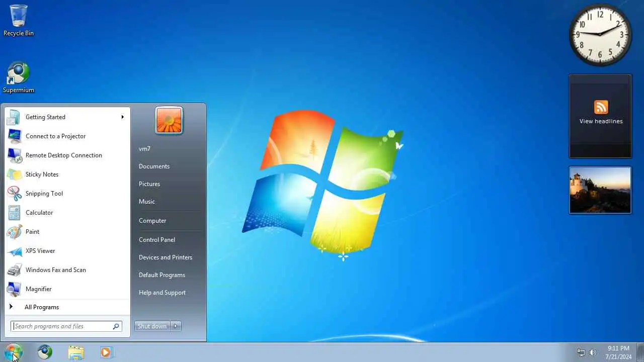Open the vm7 user folder link
This screenshot has height=362, width=644.
tap(144, 149)
